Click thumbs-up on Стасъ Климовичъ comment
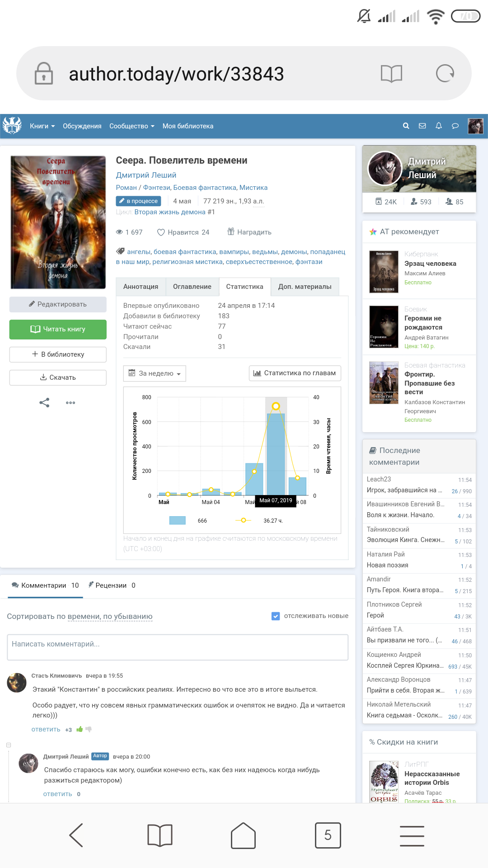Viewport: 488px width, 868px height. 80,729
